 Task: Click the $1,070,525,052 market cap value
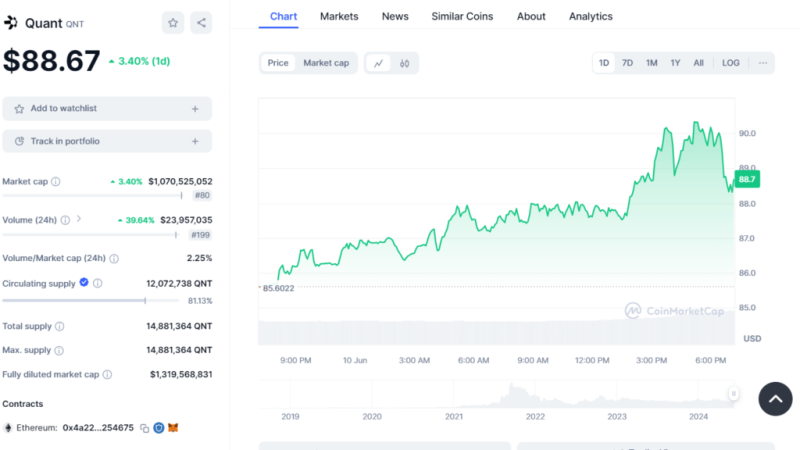[x=180, y=182]
